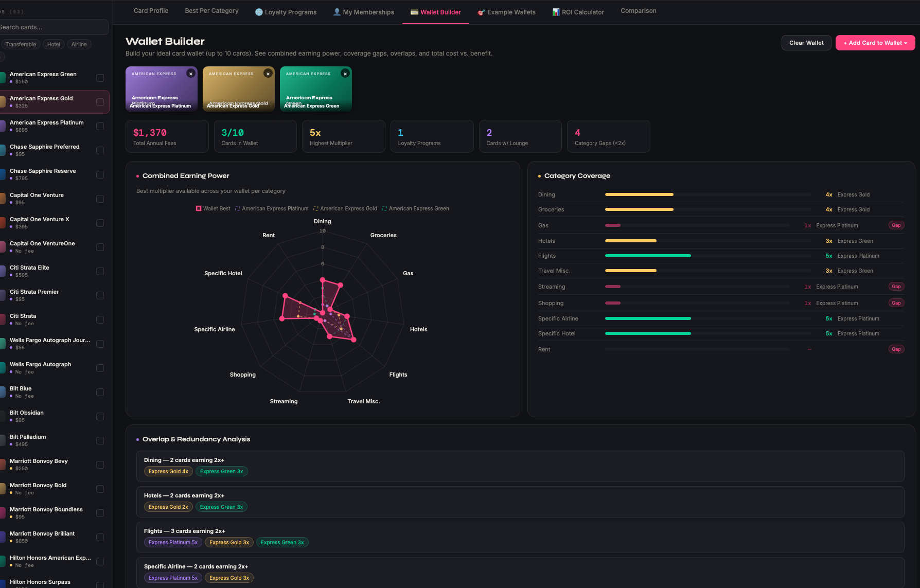Click the Gap badge on the Rent row

coord(896,349)
